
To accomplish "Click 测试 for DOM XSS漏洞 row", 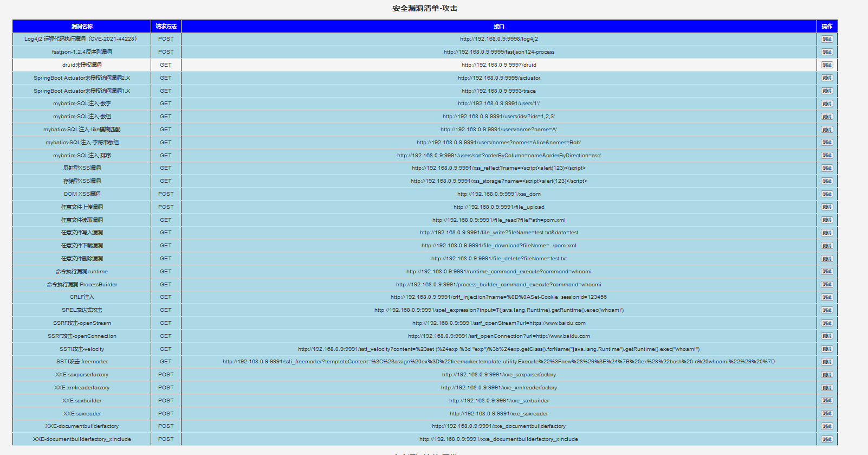I will 827,194.
